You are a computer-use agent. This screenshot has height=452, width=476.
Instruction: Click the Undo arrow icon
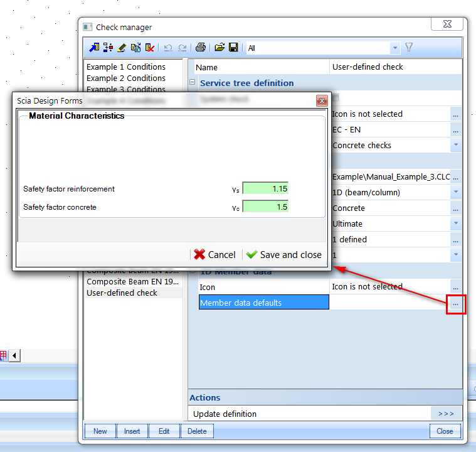[x=168, y=48]
